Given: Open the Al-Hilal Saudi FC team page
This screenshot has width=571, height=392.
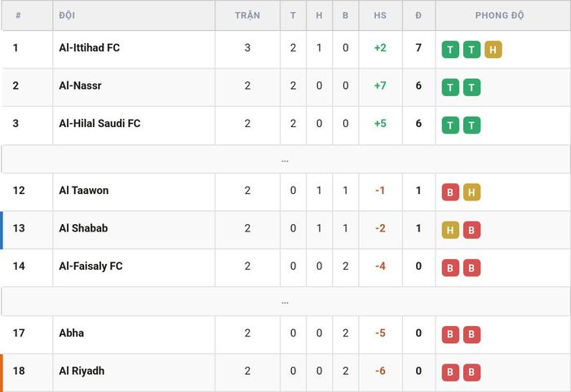Looking at the screenshot, I should (100, 123).
